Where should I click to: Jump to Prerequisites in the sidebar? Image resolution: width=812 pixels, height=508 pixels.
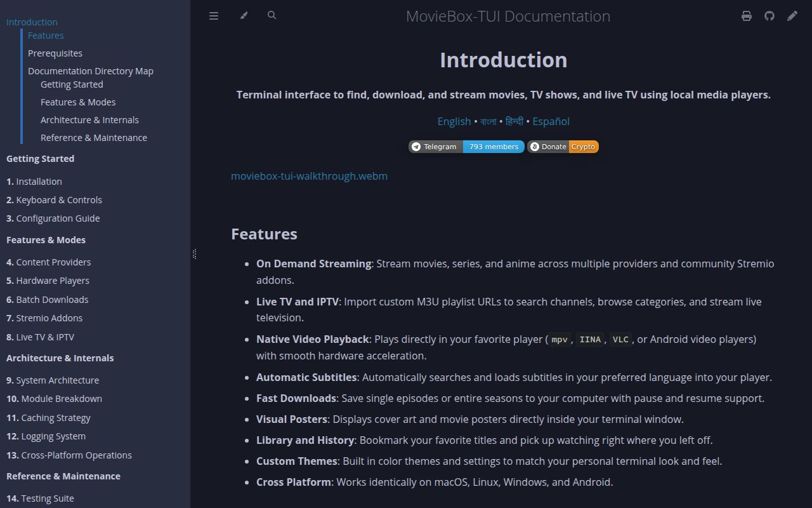55,53
